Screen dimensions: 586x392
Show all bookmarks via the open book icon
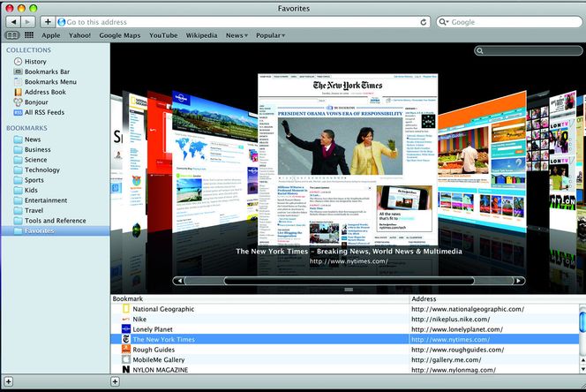pos(12,35)
